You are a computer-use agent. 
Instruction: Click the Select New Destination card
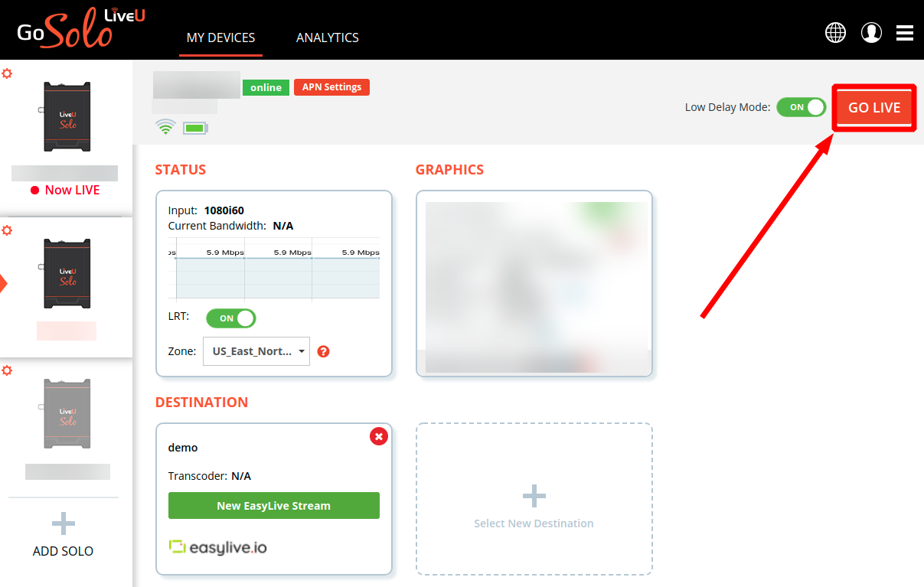(x=534, y=499)
